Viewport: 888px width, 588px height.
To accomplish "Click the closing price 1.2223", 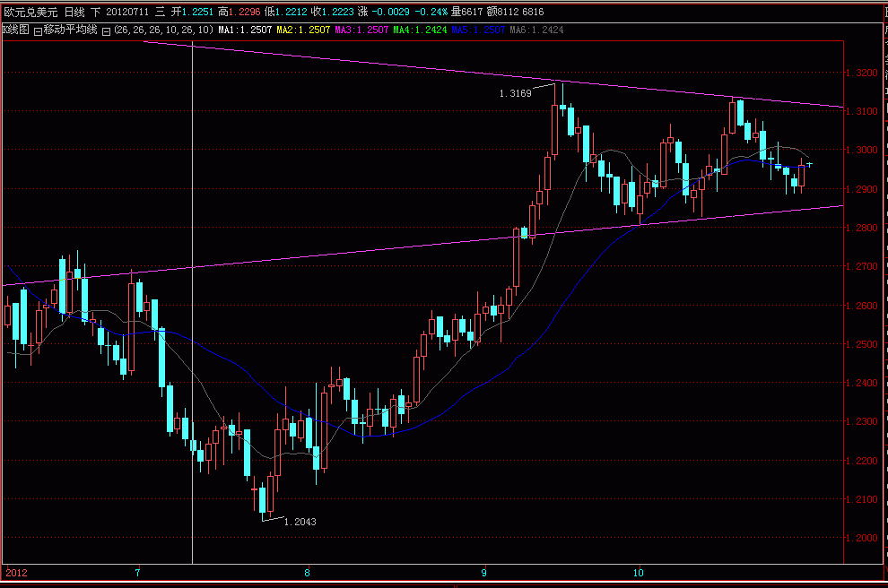I will [338, 12].
